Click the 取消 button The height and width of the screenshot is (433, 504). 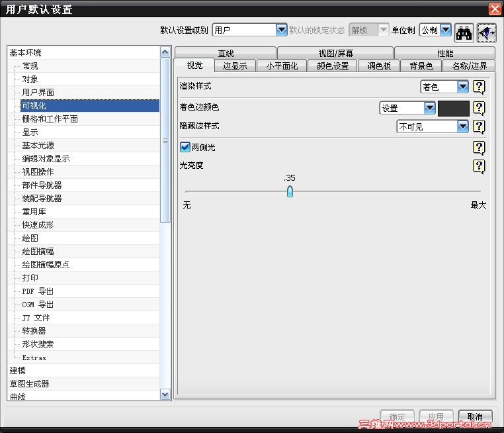pos(475,416)
